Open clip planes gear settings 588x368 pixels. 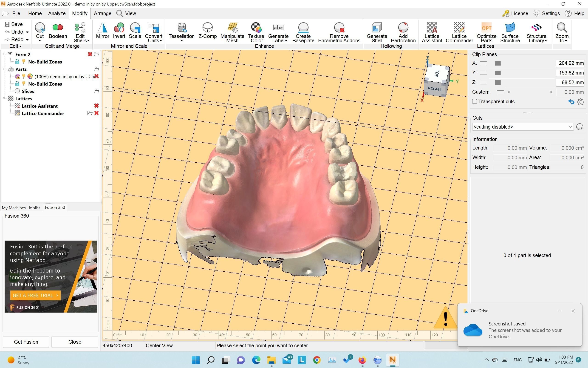click(x=580, y=102)
